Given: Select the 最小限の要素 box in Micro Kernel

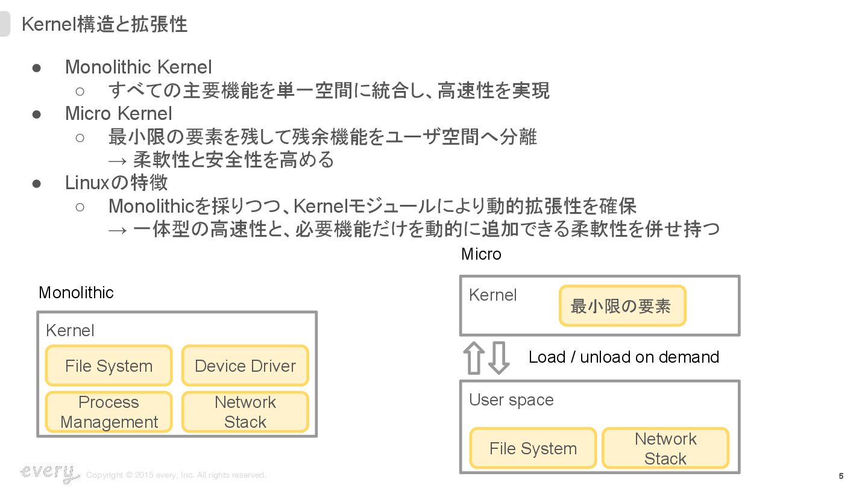Looking at the screenshot, I should click(x=622, y=306).
